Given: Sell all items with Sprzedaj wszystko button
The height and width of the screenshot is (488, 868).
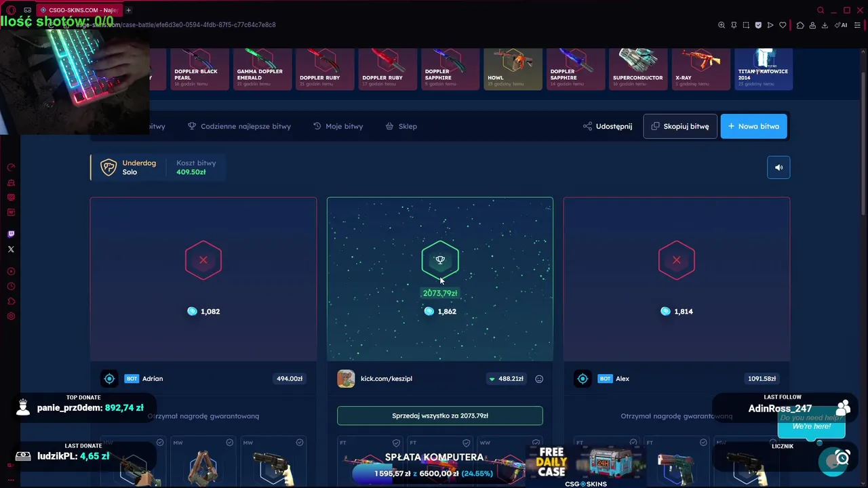Looking at the screenshot, I should [440, 415].
